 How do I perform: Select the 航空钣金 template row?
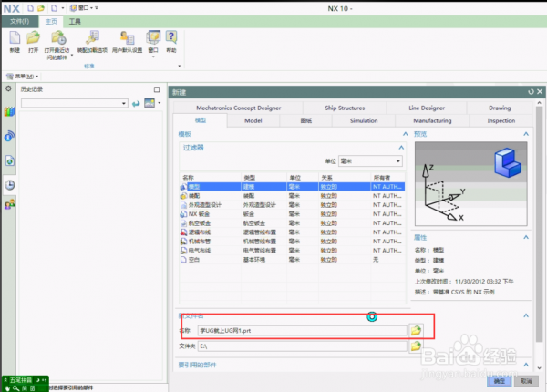pos(292,223)
